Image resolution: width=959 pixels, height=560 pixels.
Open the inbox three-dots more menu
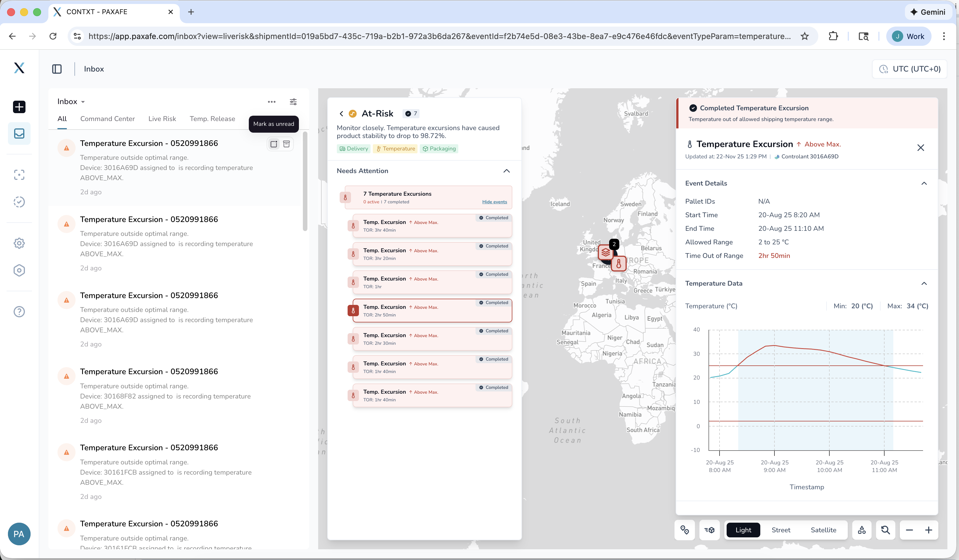(x=271, y=102)
